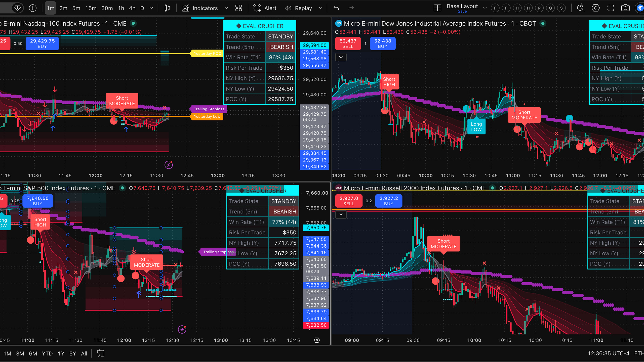Open S&P 500 price scale settings icon
Viewport: 644px width, 362px height.
tap(317, 340)
